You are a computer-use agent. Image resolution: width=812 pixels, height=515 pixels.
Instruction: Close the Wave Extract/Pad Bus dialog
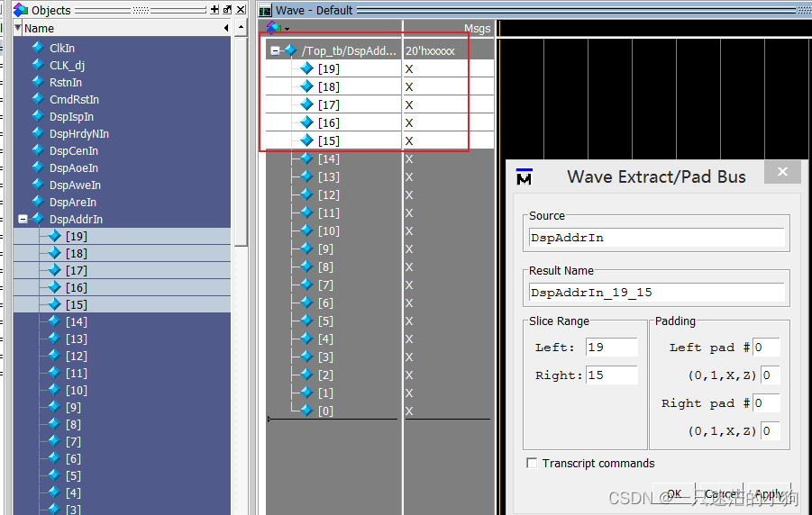click(x=782, y=171)
